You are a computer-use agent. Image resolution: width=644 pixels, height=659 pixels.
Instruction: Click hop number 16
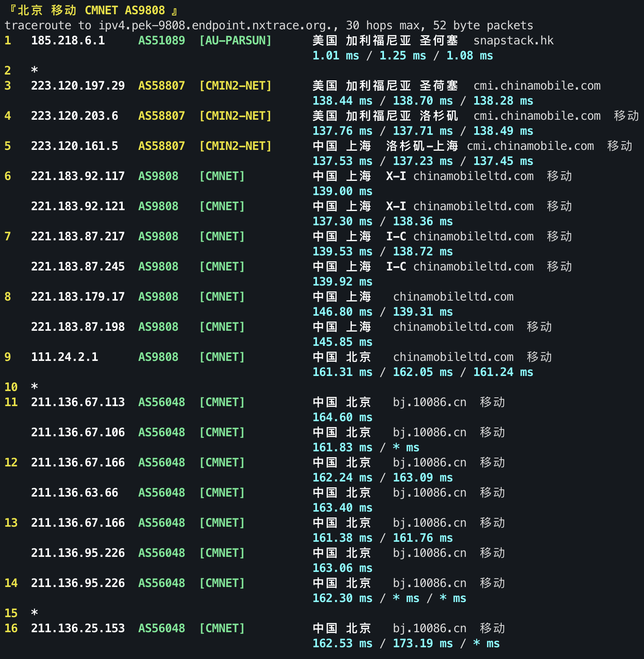click(11, 628)
